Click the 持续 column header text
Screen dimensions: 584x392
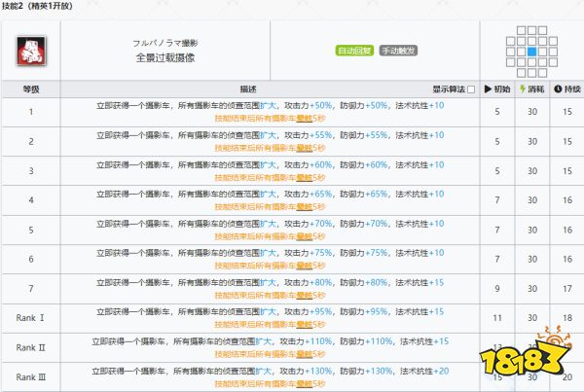[572, 89]
